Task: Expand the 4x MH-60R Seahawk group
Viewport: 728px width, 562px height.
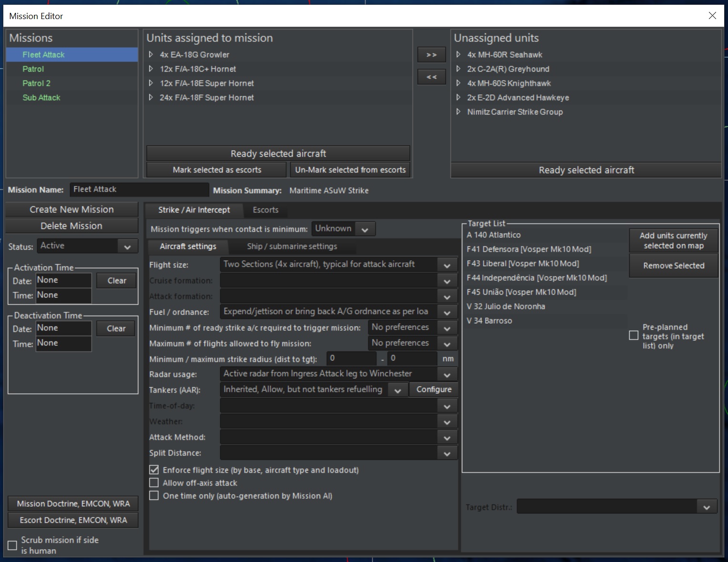Action: click(458, 55)
